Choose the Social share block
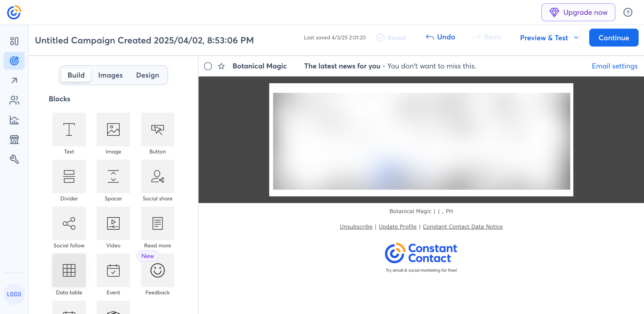This screenshot has width=644, height=314. pos(157,176)
